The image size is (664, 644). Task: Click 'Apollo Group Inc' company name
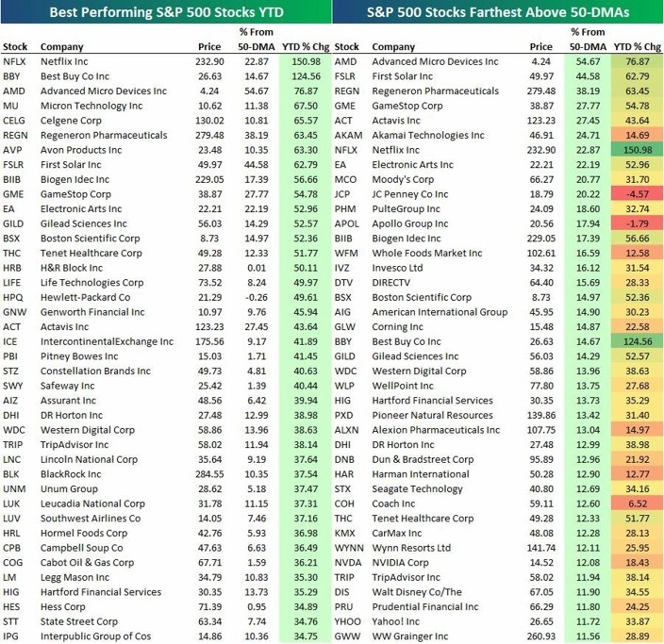point(410,223)
